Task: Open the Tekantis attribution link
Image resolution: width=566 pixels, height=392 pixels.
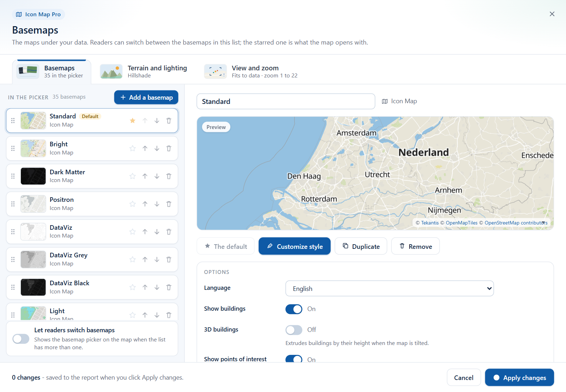Action: [430, 223]
